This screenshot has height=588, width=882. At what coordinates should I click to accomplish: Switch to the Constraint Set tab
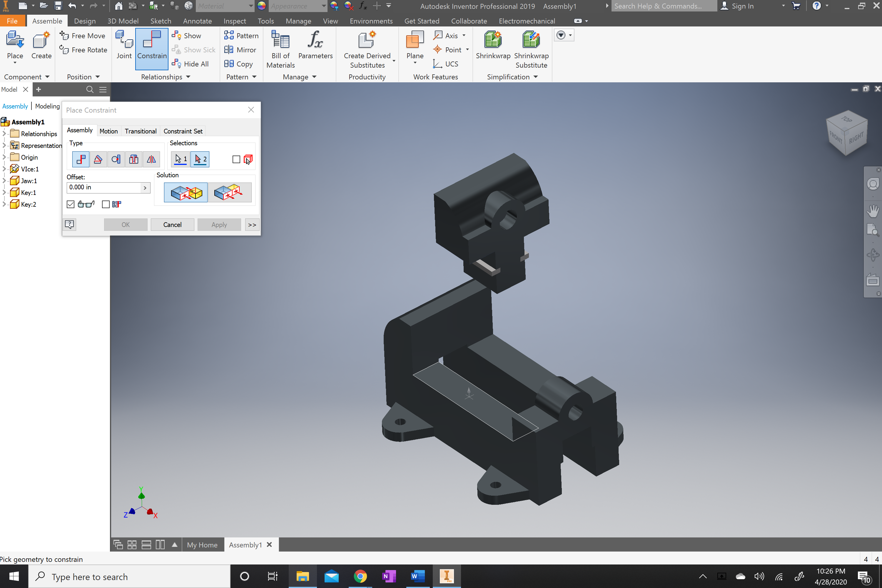point(183,131)
